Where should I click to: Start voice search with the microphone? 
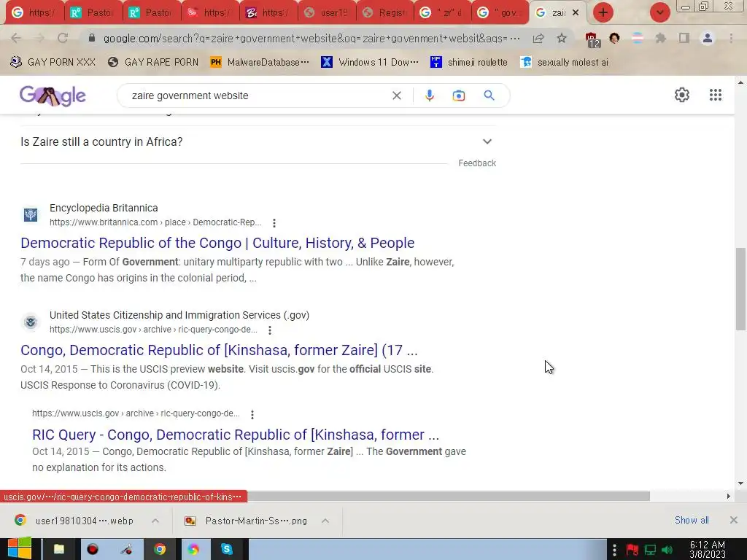[429, 96]
